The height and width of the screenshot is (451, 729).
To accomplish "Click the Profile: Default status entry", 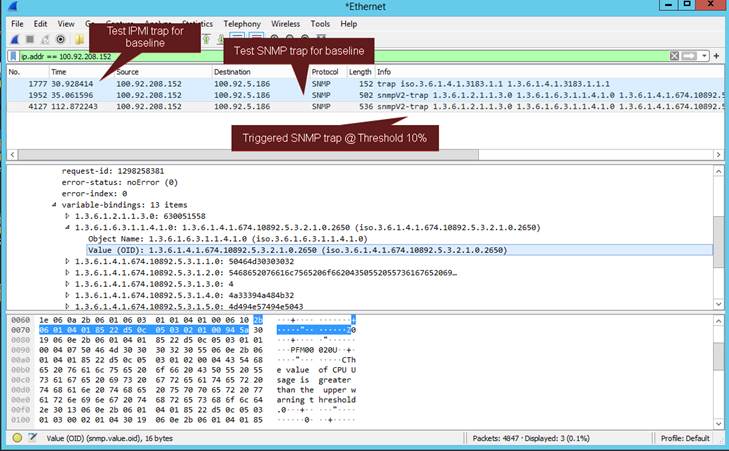I will 685,438.
